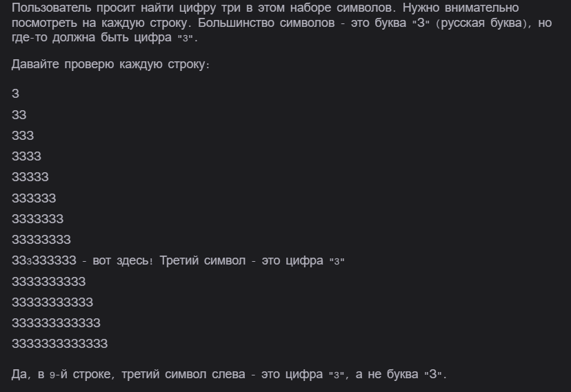Select the last, longest row of З letters
571x392 pixels.
click(x=60, y=344)
